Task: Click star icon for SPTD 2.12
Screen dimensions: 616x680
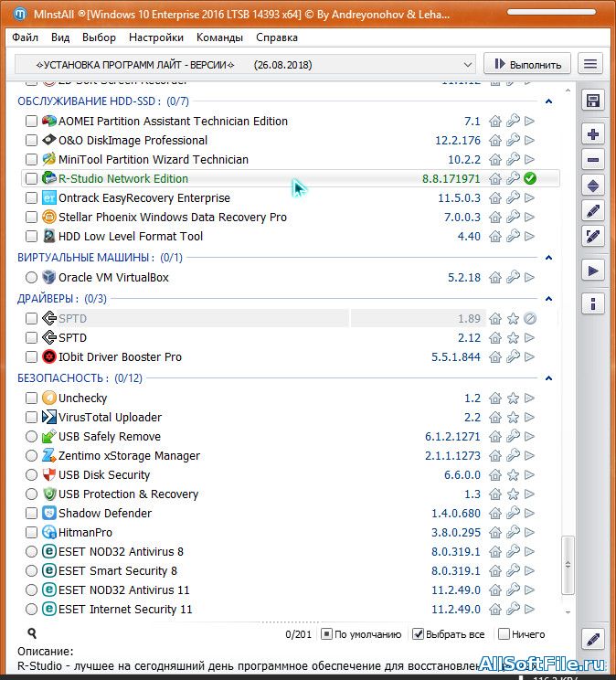Action: point(513,338)
